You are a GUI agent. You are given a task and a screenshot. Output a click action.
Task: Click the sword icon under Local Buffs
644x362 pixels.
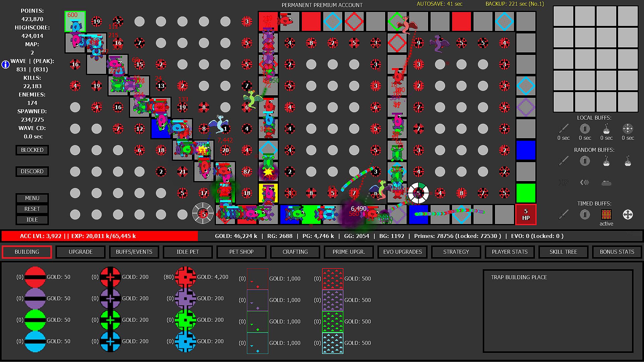(563, 129)
